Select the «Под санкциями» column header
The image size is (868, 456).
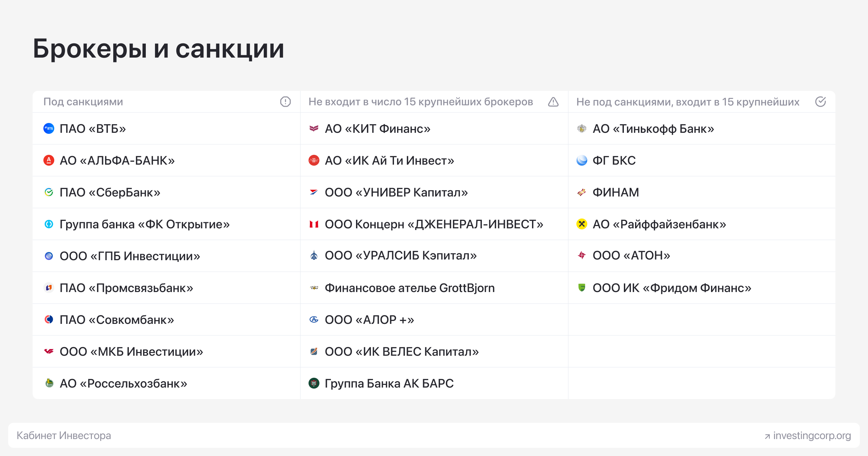[83, 102]
